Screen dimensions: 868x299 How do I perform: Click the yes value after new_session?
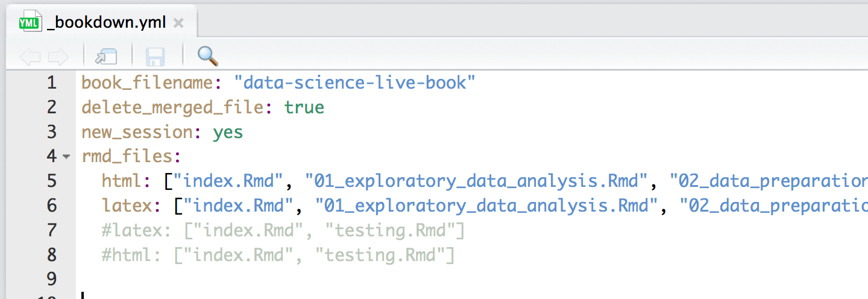click(x=228, y=133)
